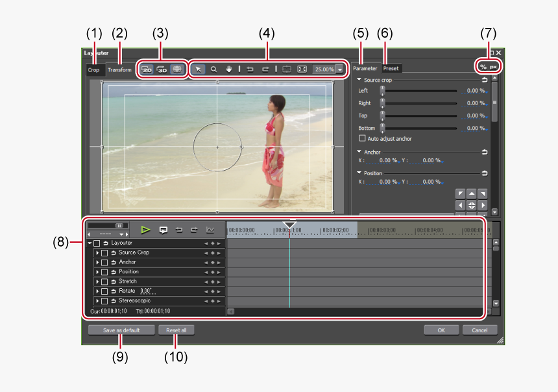Collapse the Position parameter section

coord(359,173)
